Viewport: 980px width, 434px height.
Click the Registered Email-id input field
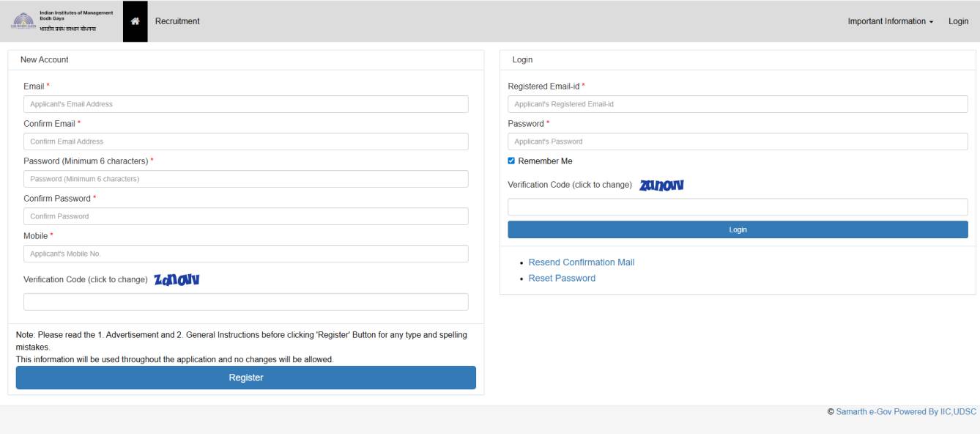(x=738, y=104)
